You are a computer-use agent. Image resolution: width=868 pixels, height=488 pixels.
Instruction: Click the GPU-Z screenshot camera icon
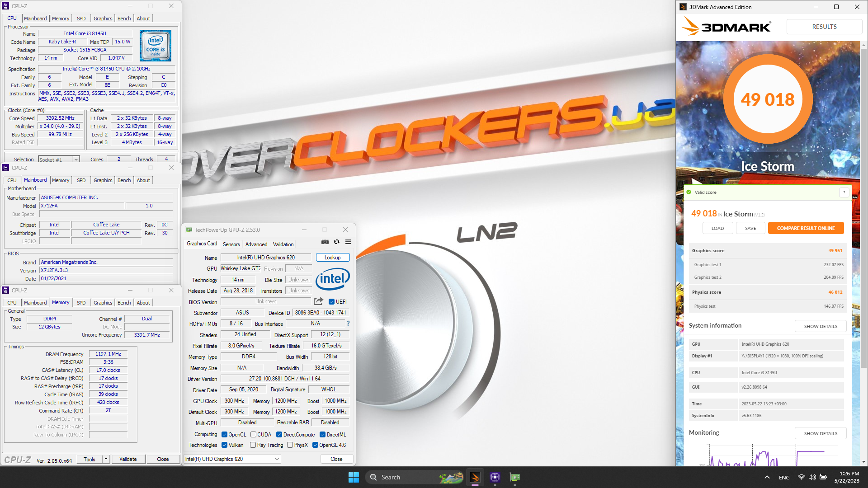coord(325,242)
